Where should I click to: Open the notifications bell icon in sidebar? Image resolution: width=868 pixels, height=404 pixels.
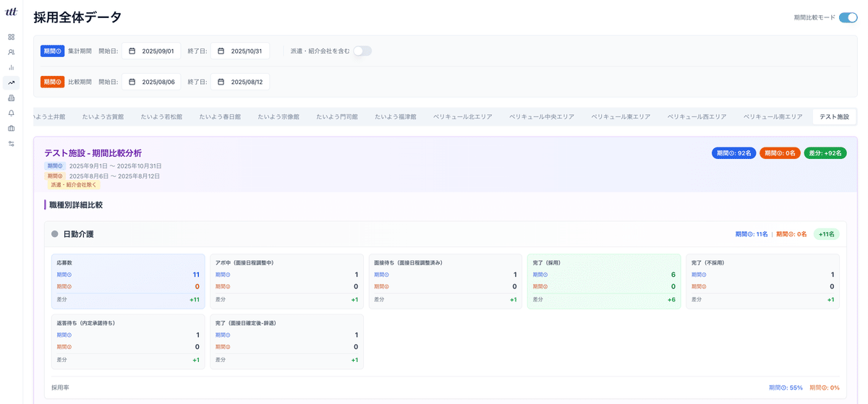pos(11,113)
